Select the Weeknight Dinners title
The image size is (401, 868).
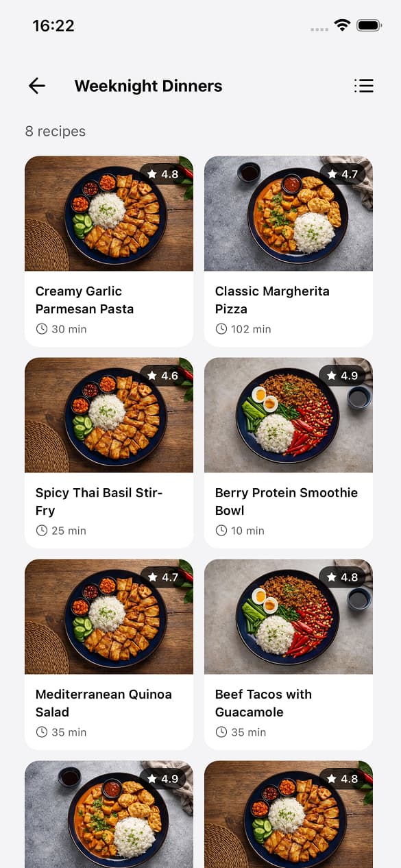click(x=148, y=86)
